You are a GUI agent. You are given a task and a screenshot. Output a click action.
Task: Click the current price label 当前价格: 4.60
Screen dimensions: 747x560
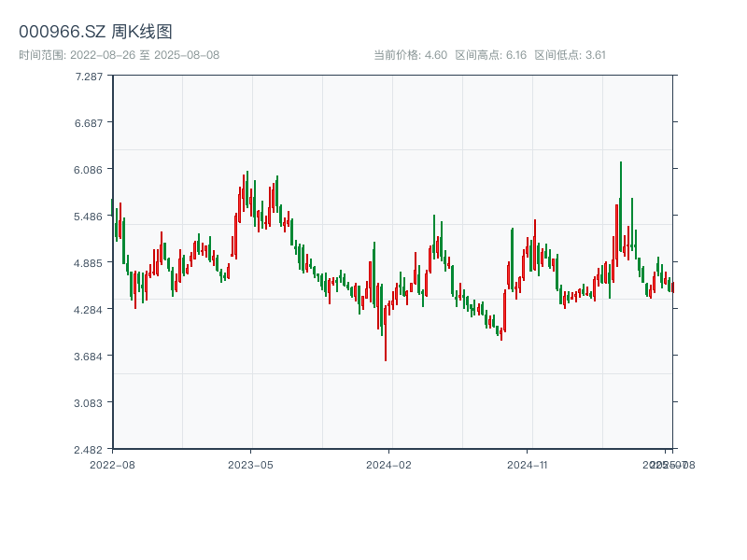(410, 55)
